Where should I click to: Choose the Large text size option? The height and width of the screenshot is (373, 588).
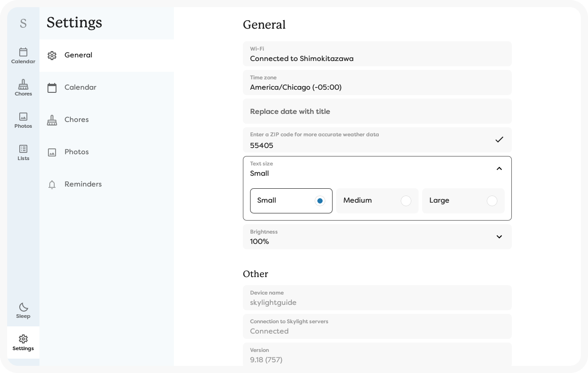pos(463,201)
